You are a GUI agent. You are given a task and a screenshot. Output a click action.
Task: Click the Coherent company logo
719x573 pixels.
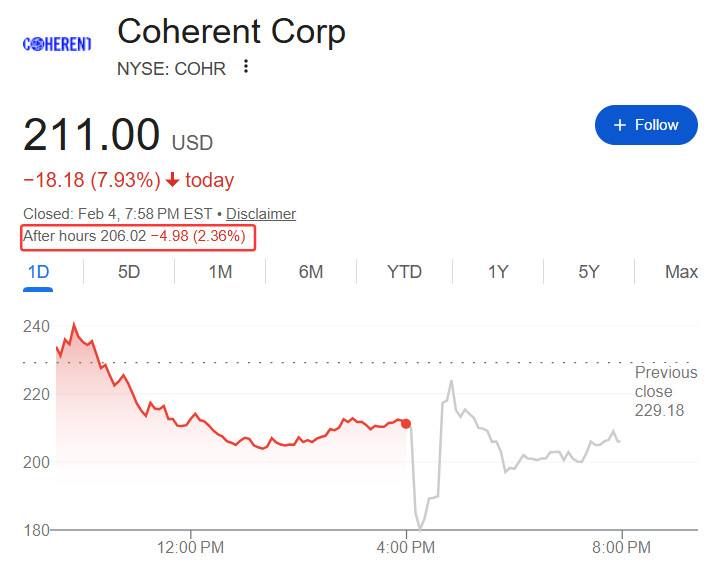pyautogui.click(x=57, y=44)
